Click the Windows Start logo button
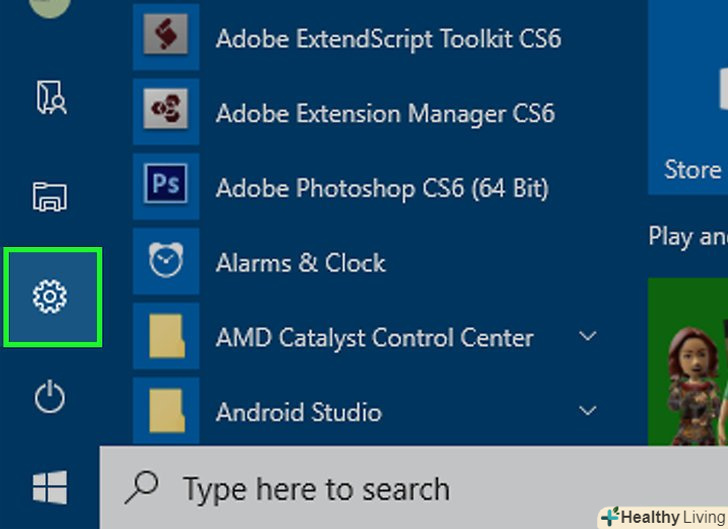The width and height of the screenshot is (728, 529). [x=50, y=488]
